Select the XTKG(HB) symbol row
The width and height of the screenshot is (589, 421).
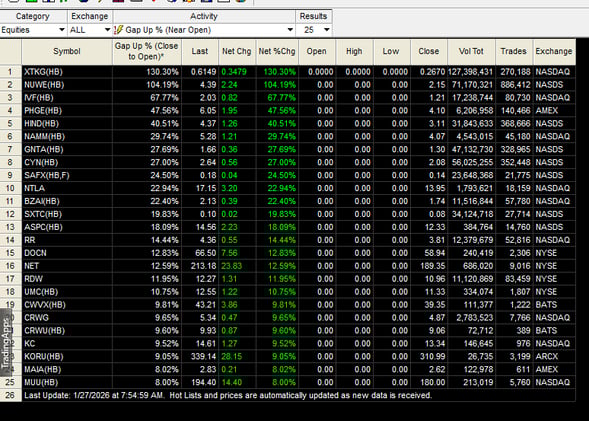pyautogui.click(x=43, y=72)
